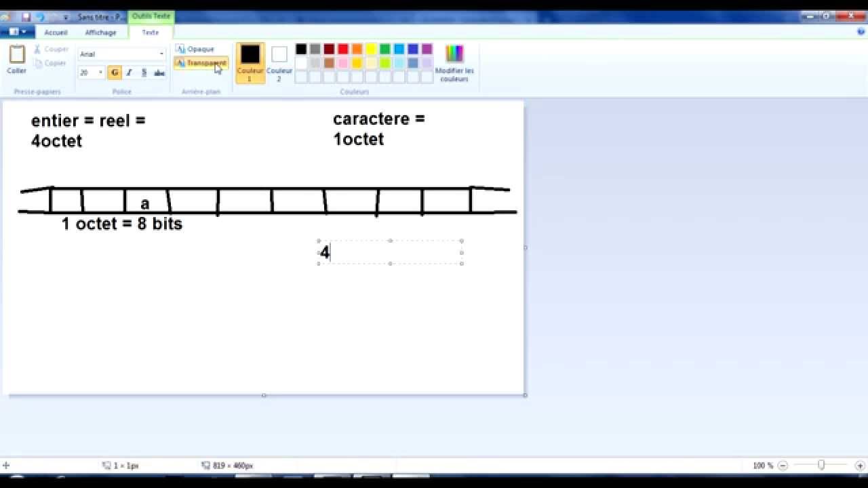Select the Texte ribbon tab
Screen dimensions: 868x488
coord(151,33)
